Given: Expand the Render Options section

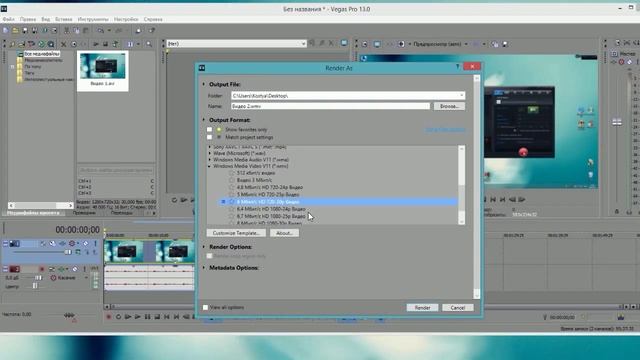Looking at the screenshot, I should pos(204,247).
